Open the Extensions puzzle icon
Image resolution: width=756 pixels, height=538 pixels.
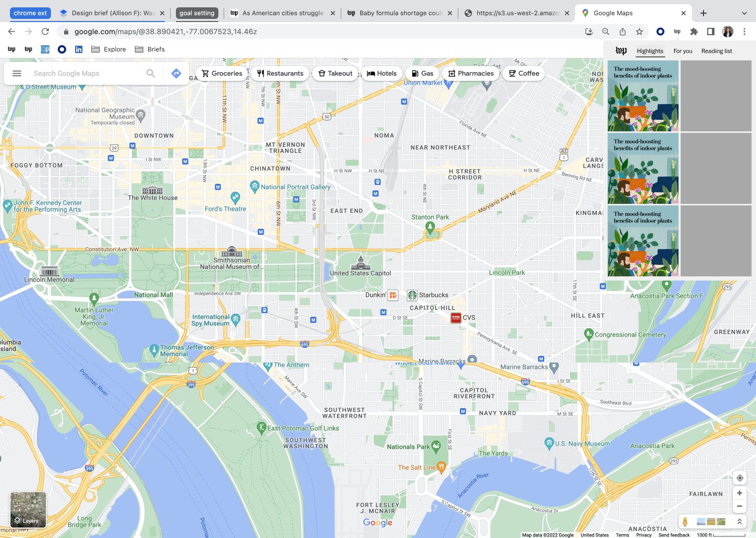(x=694, y=32)
